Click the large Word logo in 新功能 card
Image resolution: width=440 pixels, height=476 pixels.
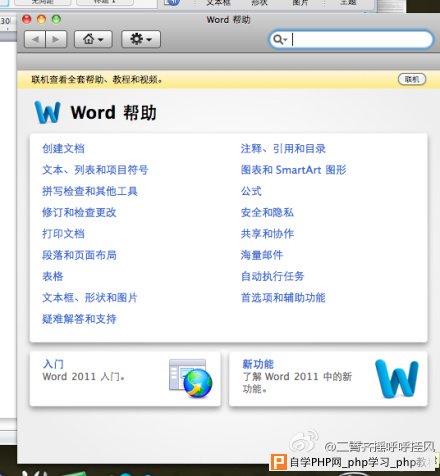(396, 379)
